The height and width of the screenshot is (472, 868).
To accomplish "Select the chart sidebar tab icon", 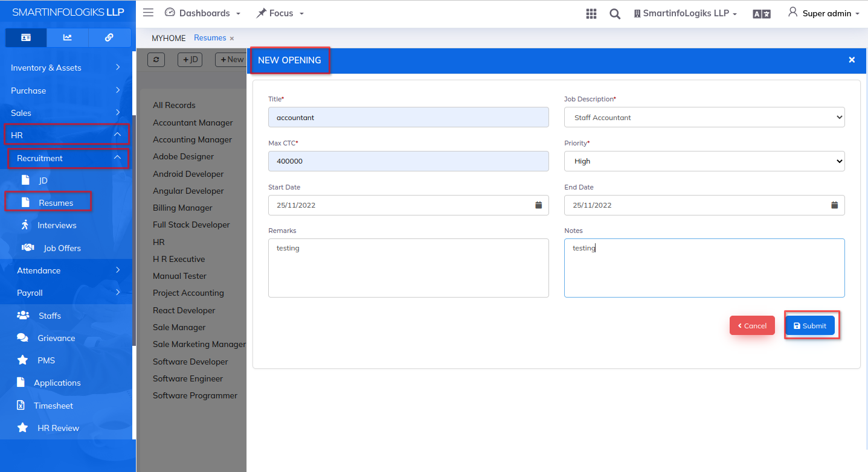I will (x=68, y=37).
